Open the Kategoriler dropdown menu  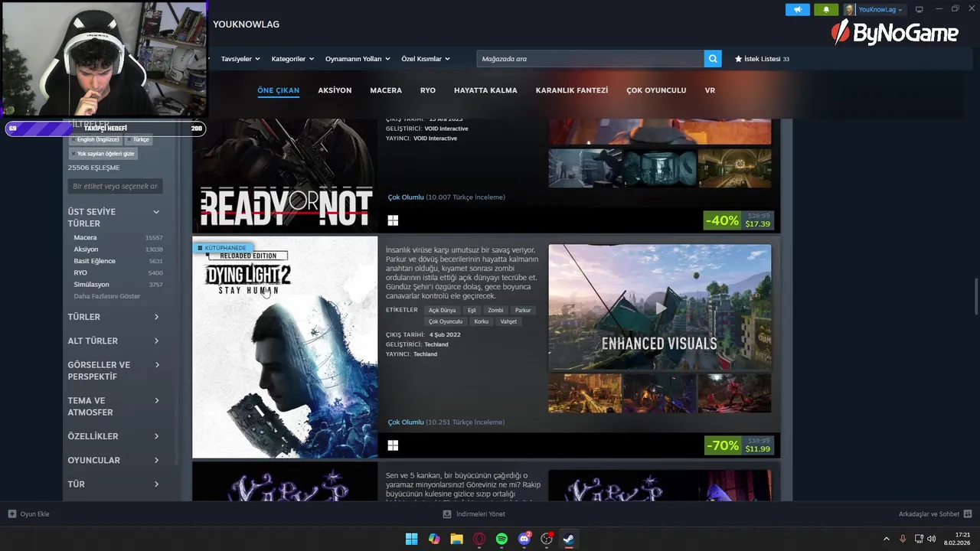[292, 59]
